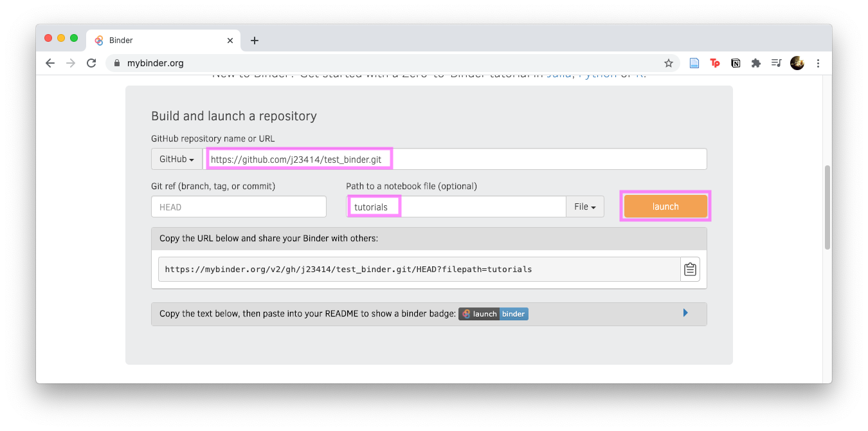Screen dimensions: 868x431
Task: Select the Binder browser tab
Action: (x=161, y=40)
